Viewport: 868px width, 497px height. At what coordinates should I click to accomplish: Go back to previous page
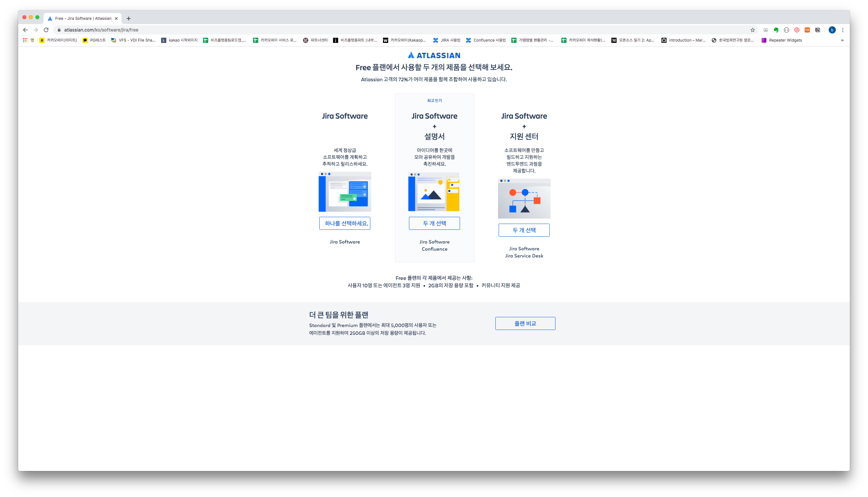pos(25,30)
